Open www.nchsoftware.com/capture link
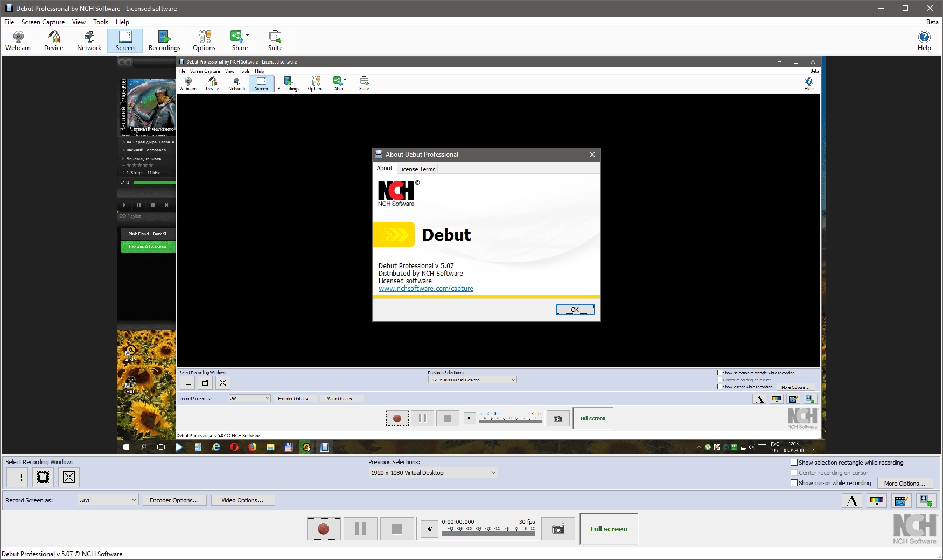This screenshot has width=943, height=560. [426, 289]
